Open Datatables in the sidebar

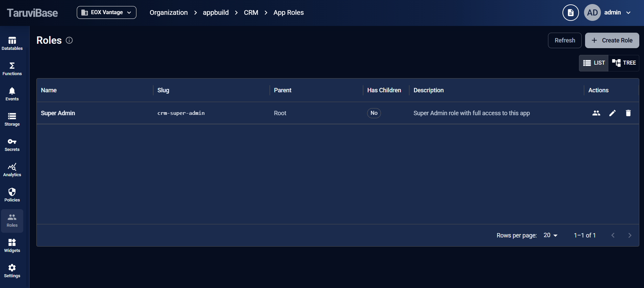[12, 44]
